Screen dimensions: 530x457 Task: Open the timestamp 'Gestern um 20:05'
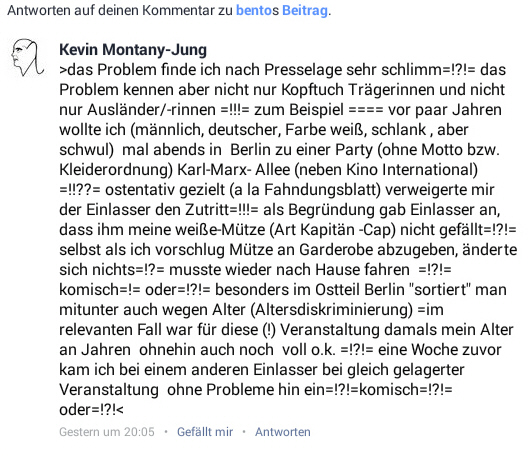click(x=107, y=432)
